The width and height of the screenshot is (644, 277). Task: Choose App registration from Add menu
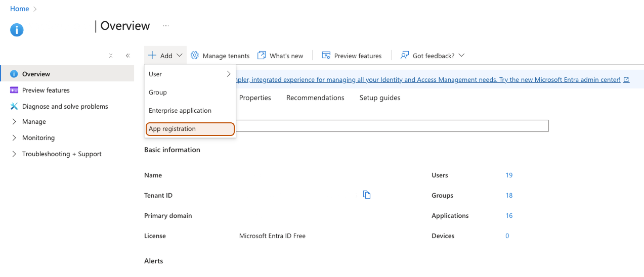click(190, 129)
